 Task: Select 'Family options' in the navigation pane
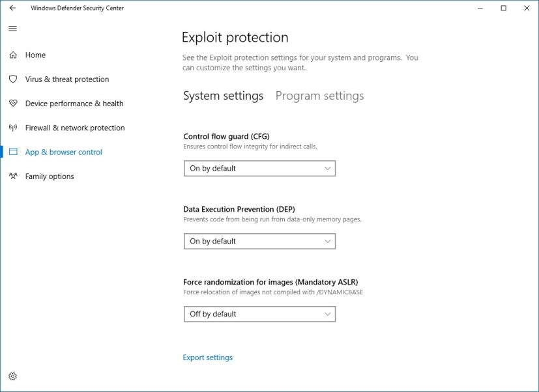tap(50, 176)
